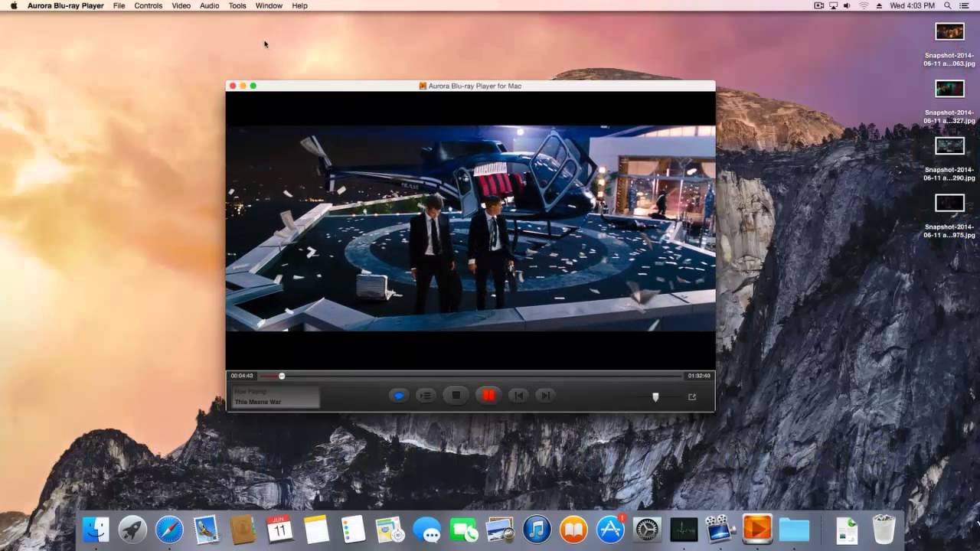Viewport: 980px width, 551px height.
Task: Open Safari from the Dock
Action: click(169, 530)
